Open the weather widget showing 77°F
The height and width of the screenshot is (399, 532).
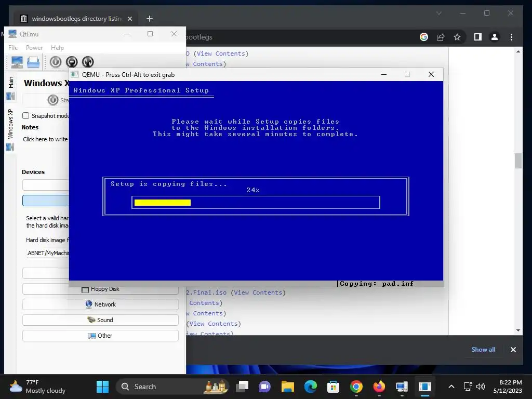(x=37, y=387)
